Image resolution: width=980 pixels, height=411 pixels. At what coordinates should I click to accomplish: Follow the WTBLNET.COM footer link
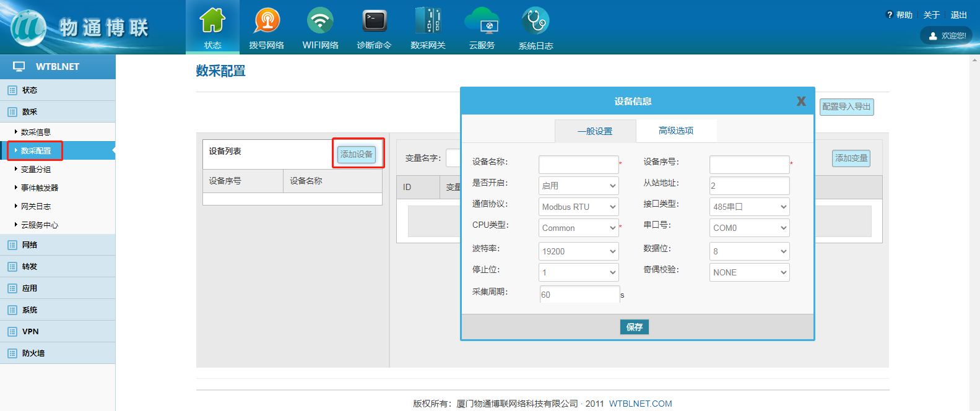(x=640, y=404)
